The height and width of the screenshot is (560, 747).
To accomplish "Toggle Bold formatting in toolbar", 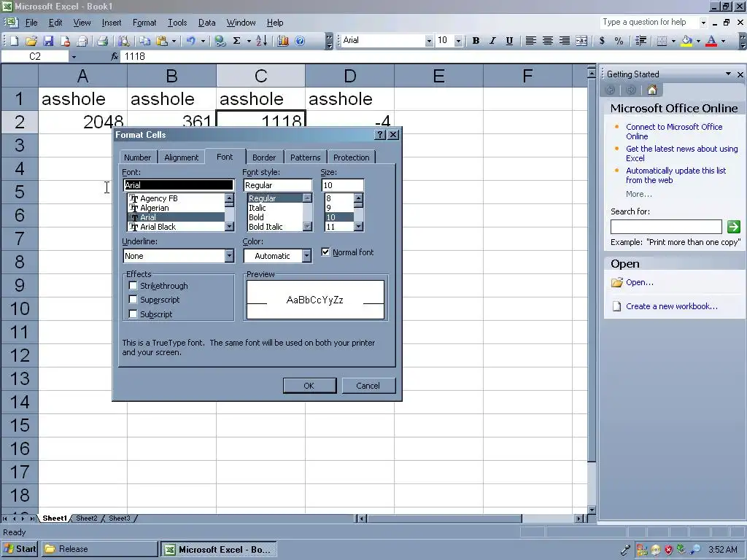I will pyautogui.click(x=476, y=41).
